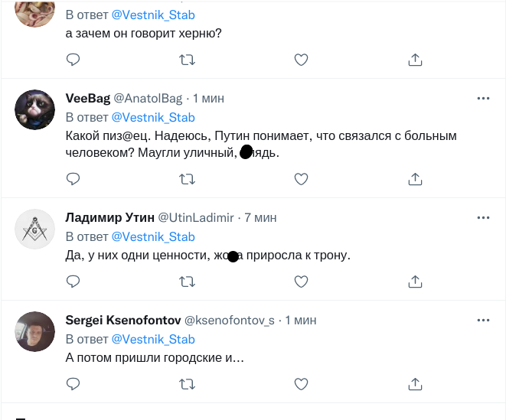
Task: Like the tweet from VeeBag
Action: click(301, 179)
